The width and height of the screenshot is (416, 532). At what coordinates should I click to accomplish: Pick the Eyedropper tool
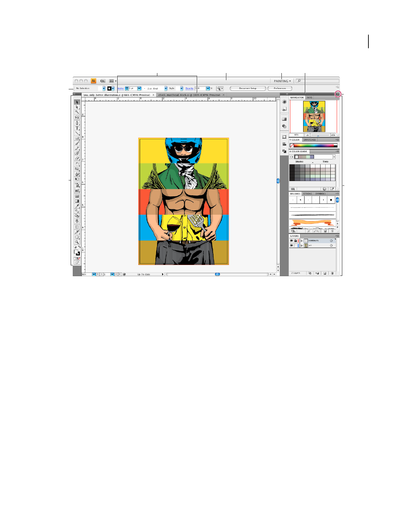[x=77, y=206]
